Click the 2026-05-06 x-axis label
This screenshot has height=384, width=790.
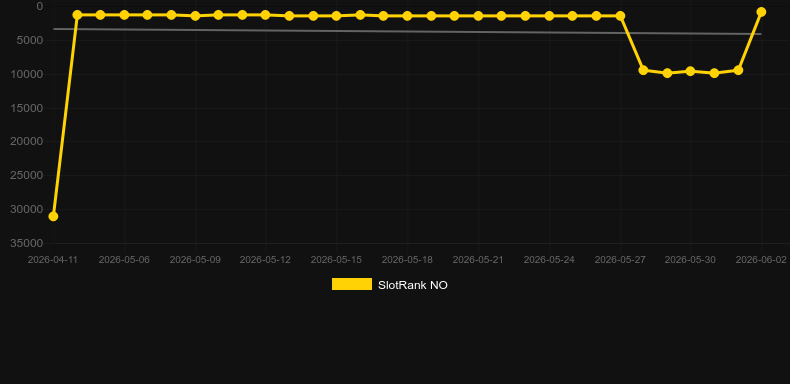(x=124, y=260)
